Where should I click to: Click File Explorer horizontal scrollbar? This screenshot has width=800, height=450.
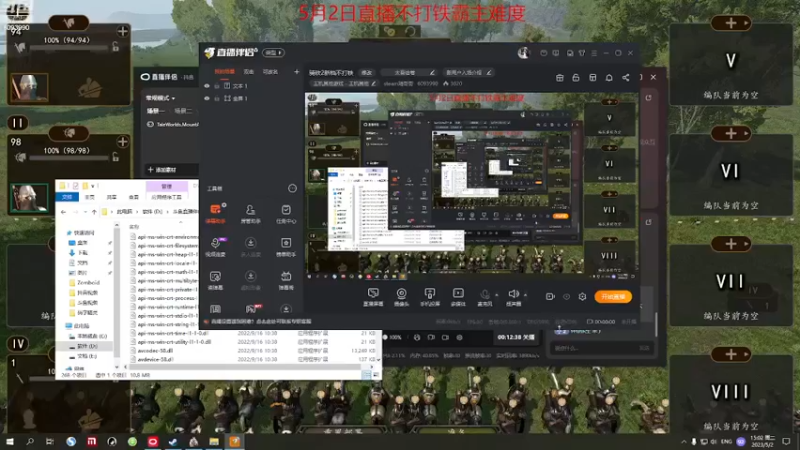(x=245, y=367)
